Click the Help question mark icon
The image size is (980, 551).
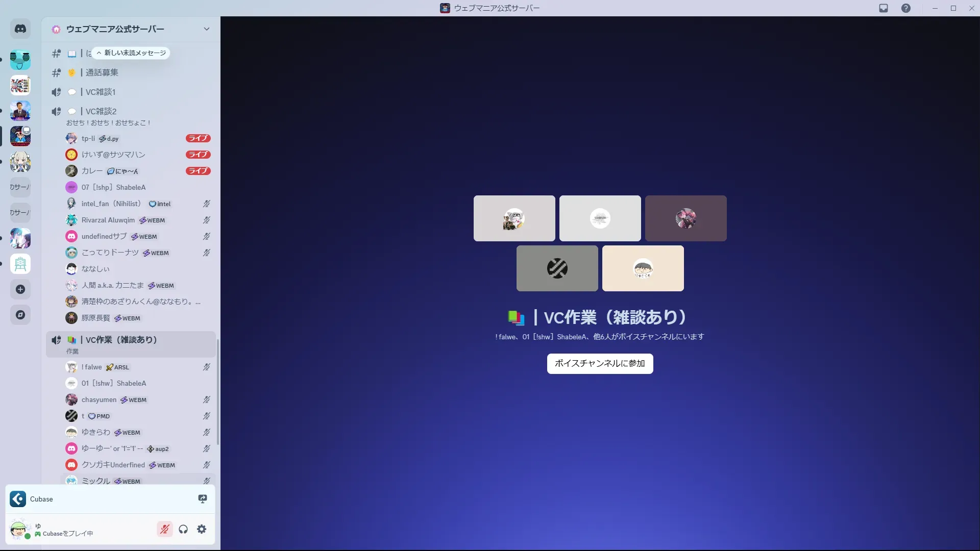pos(905,8)
